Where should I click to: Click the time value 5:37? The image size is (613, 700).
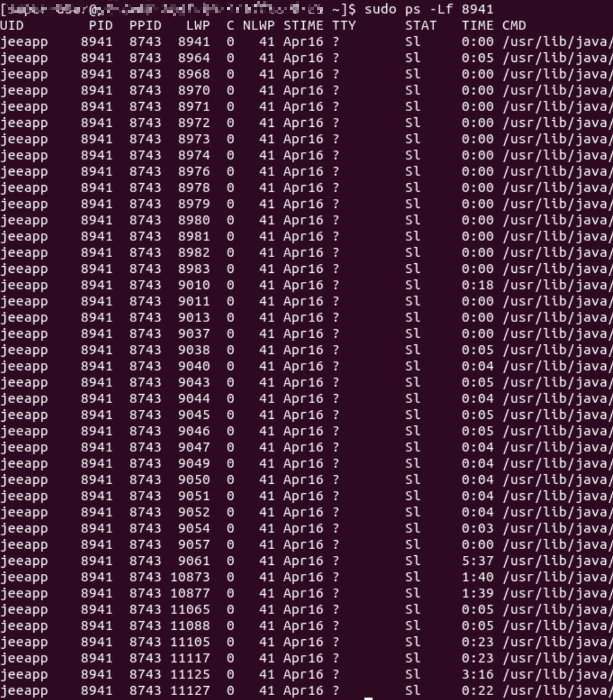478,561
